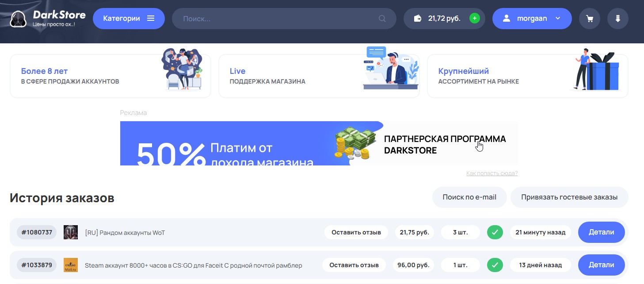Click 'Привязать гостевые заказы' button
The width and height of the screenshot is (644, 284).
[569, 197]
